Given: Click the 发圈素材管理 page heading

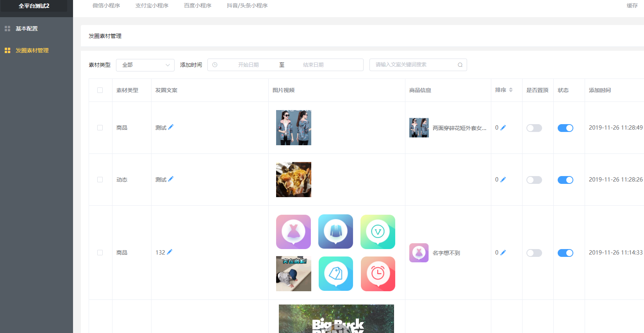Looking at the screenshot, I should (x=105, y=36).
